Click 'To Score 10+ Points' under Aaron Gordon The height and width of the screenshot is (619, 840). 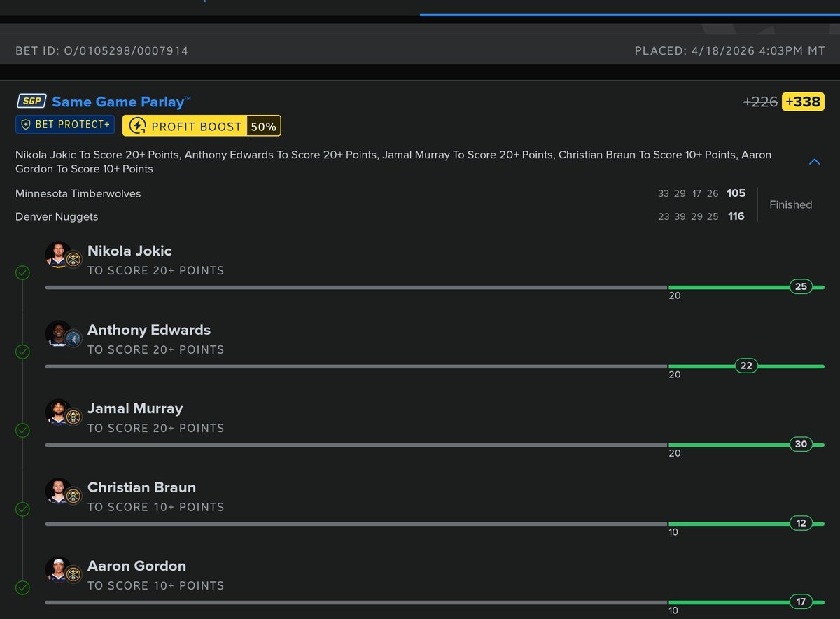(156, 585)
